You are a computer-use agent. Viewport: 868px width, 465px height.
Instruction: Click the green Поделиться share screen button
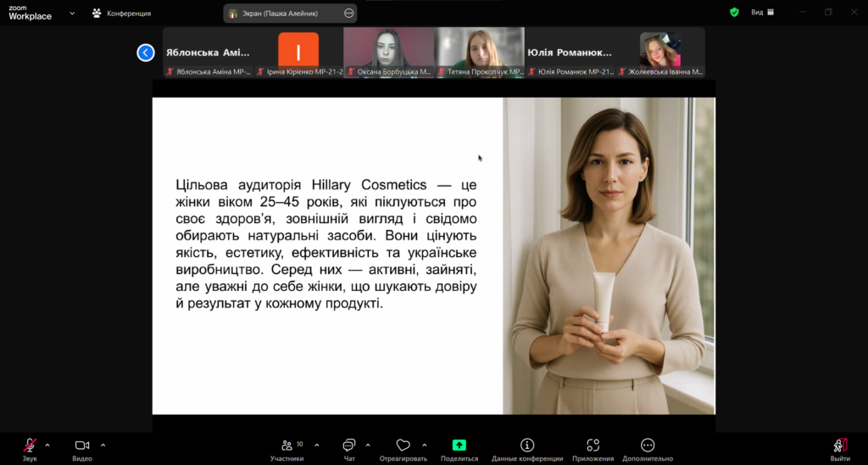pyautogui.click(x=459, y=450)
